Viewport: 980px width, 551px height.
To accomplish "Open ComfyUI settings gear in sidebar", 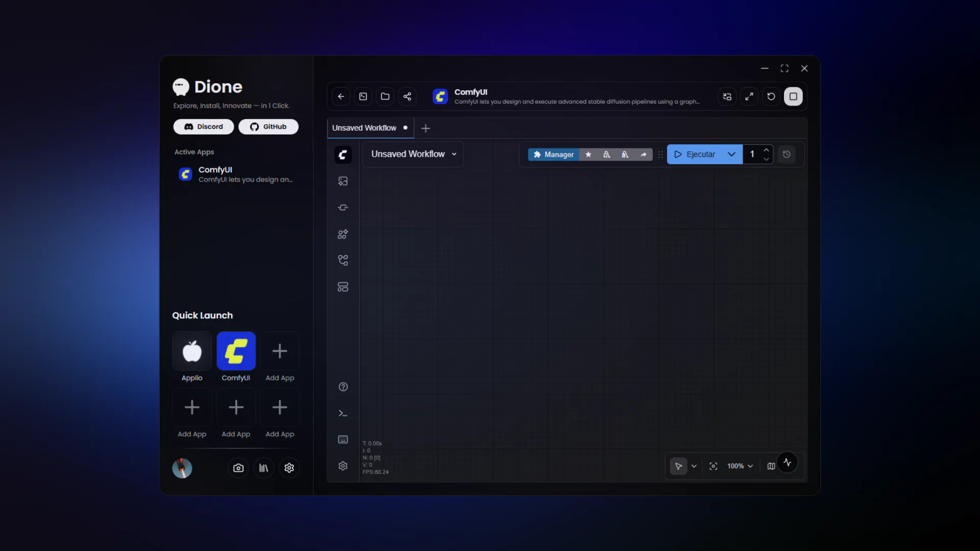I will (x=343, y=466).
